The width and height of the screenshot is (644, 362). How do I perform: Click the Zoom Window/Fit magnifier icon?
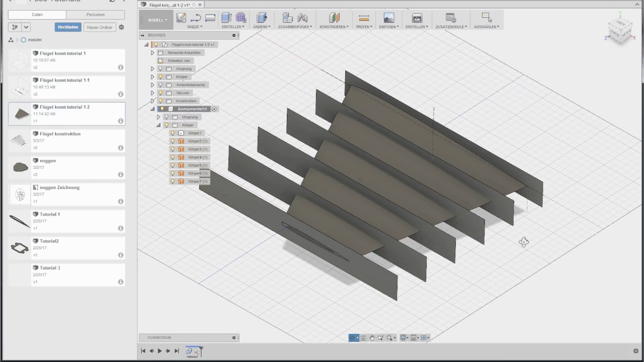coord(390,338)
